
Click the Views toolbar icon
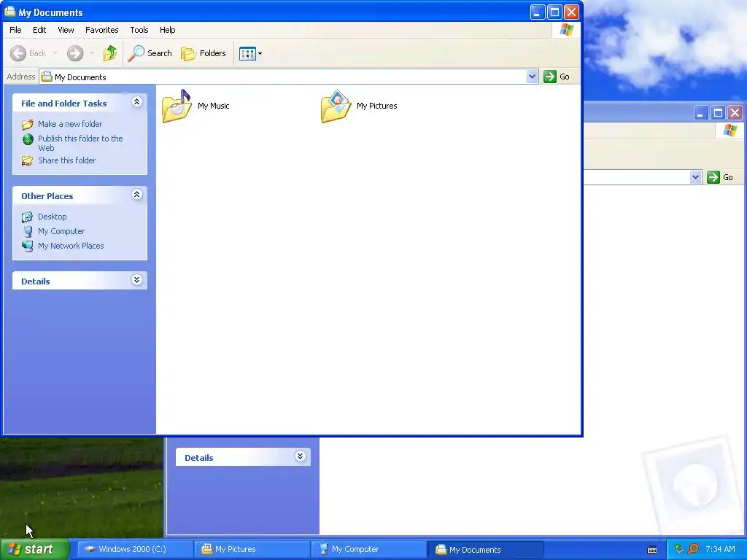(x=248, y=53)
